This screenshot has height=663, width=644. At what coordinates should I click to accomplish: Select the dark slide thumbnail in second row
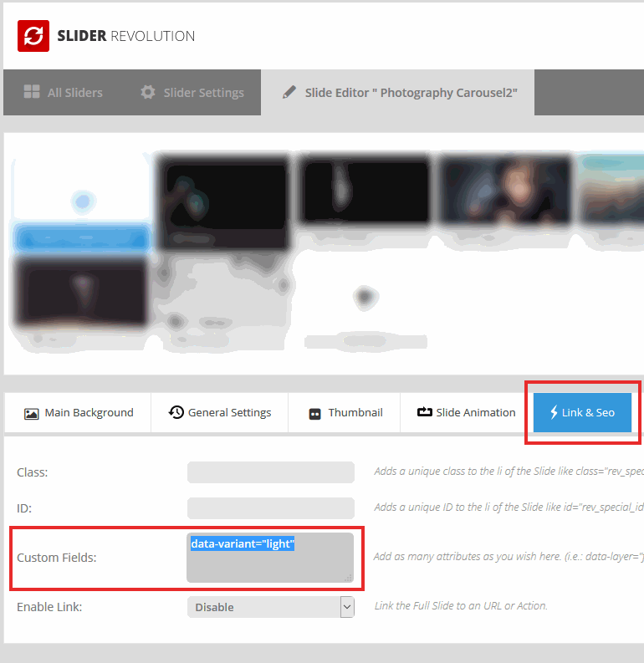pyautogui.click(x=82, y=293)
